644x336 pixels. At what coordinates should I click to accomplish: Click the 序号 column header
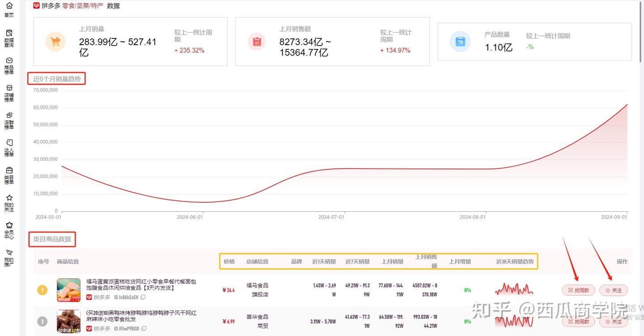point(43,261)
